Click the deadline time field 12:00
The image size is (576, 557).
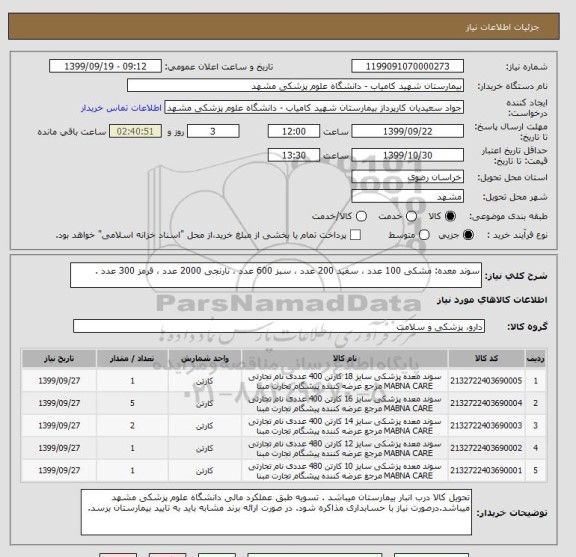[x=294, y=132]
